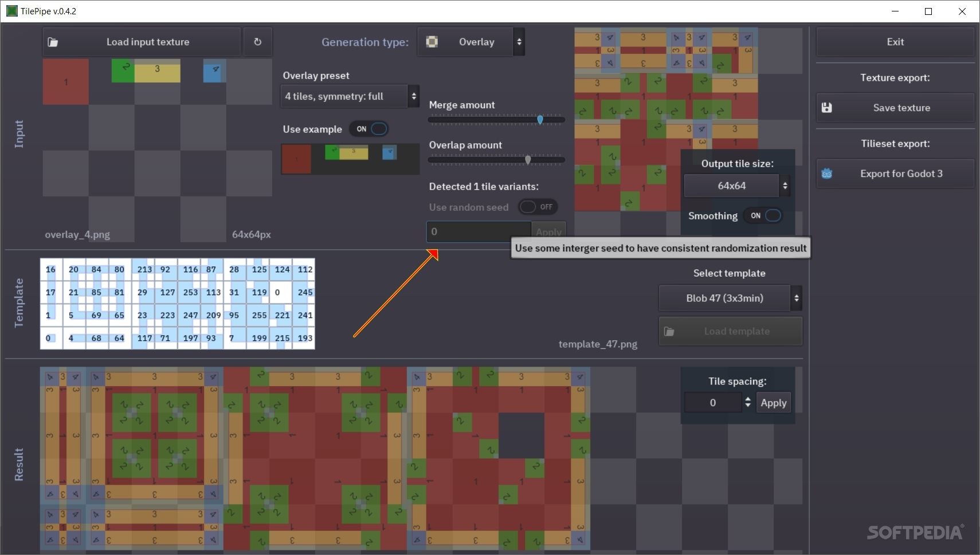Screen dimensions: 980x555
Task: Click template cell number 193
Action: [x=305, y=338]
